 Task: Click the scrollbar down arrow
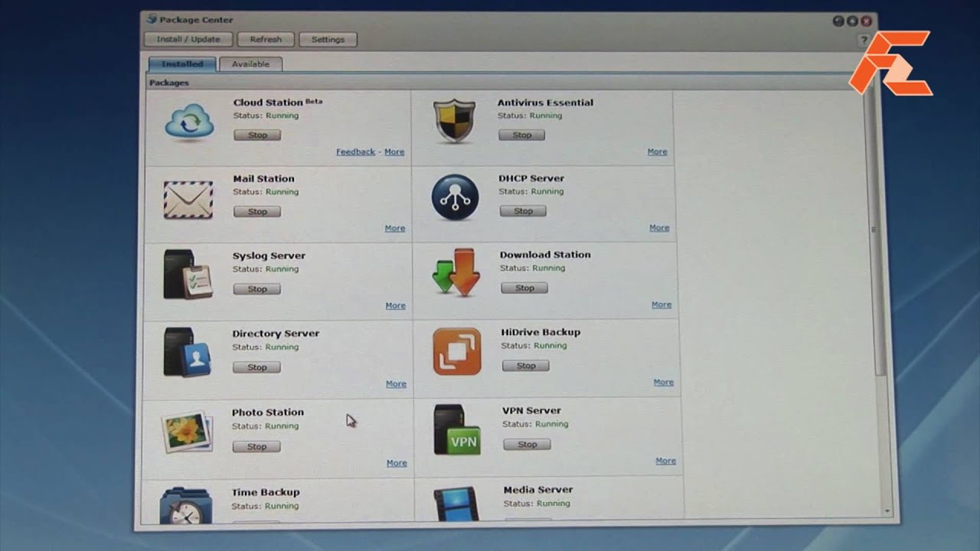(x=887, y=510)
